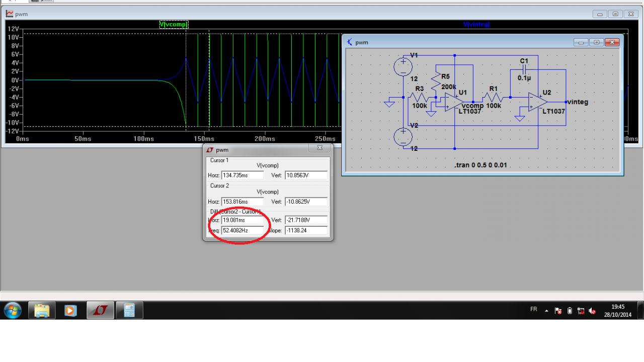Open Calculator from the taskbar
Image resolution: width=644 pixels, height=362 pixels.
coord(129,310)
